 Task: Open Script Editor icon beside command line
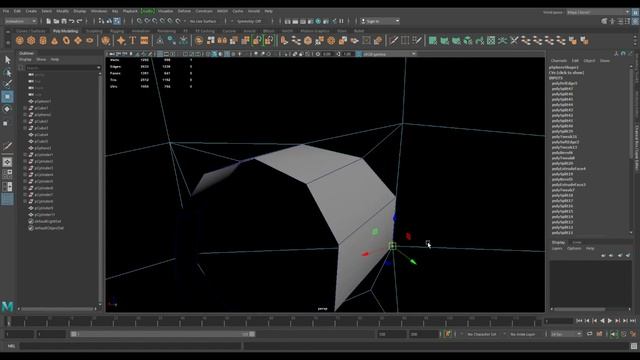coord(634,346)
